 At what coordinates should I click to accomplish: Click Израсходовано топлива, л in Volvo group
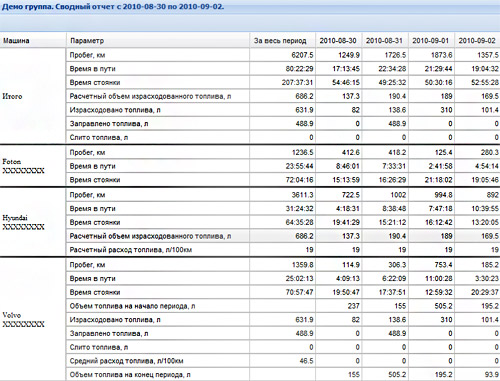115,320
